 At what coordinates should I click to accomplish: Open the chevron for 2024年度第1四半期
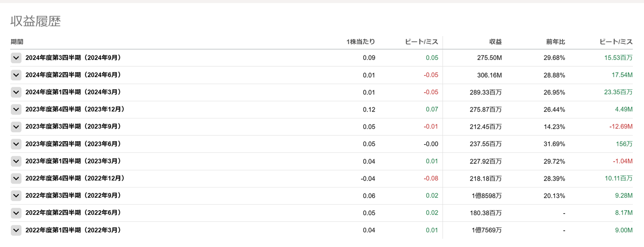point(16,92)
